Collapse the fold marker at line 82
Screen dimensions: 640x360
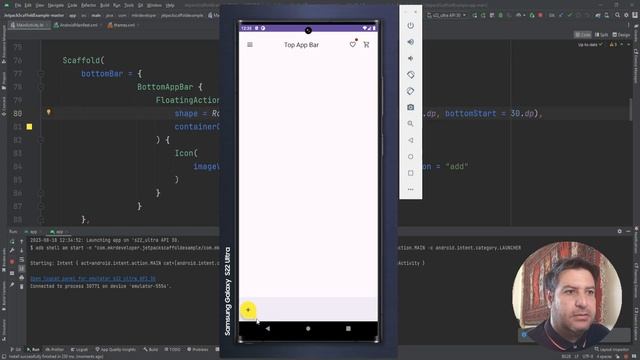click(41, 140)
